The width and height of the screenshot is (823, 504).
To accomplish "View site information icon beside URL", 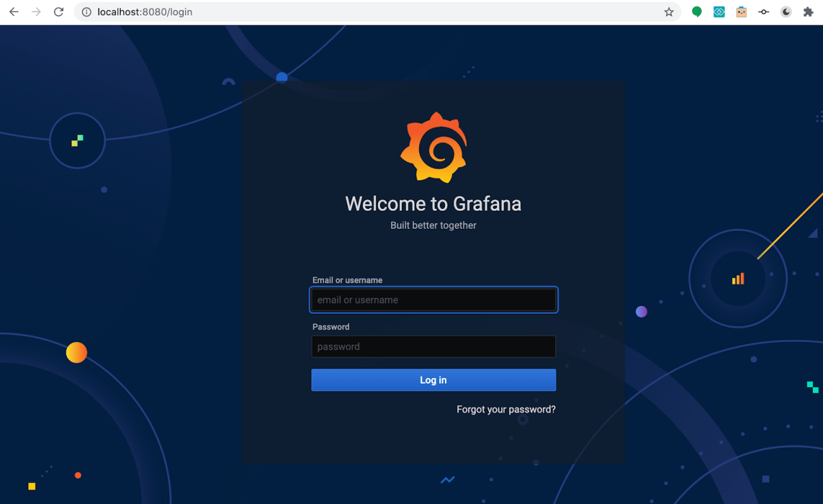I will pyautogui.click(x=87, y=12).
